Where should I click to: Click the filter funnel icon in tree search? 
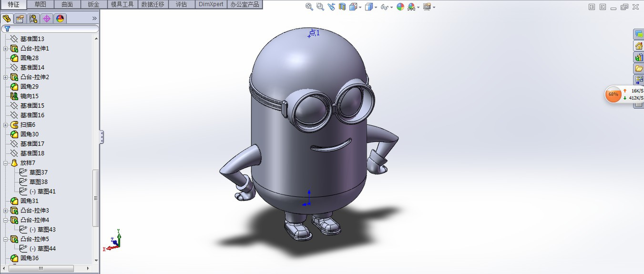[x=7, y=29]
